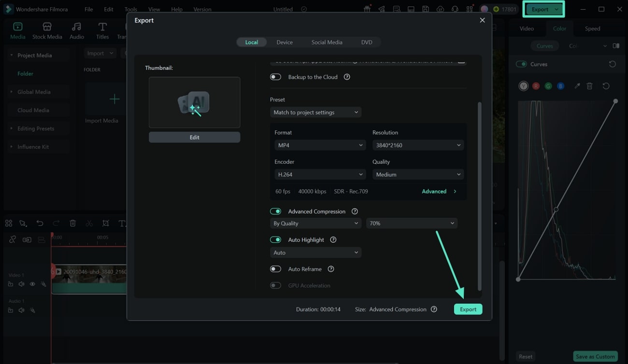The image size is (628, 364).
Task: Click the middle control point on the curve
Action: 556,210
